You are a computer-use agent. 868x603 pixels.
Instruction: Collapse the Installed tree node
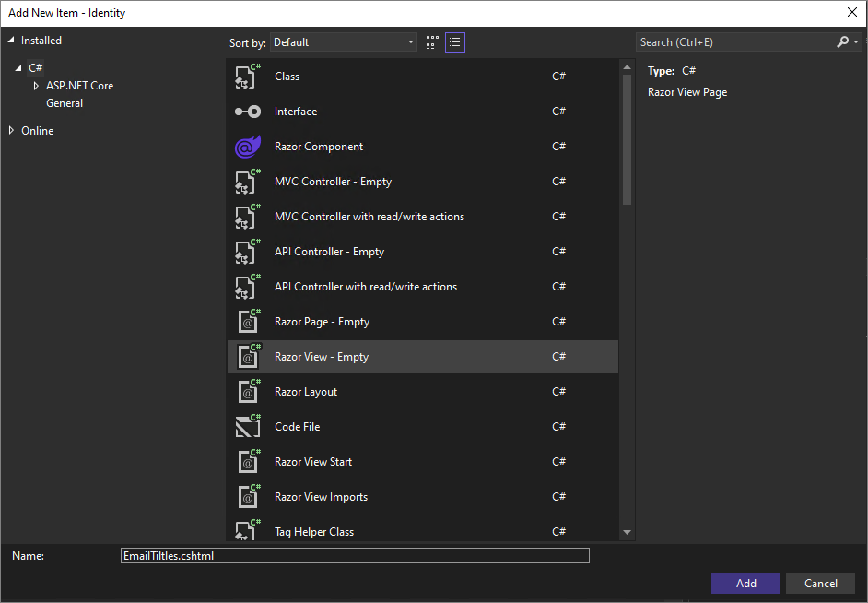coord(10,41)
